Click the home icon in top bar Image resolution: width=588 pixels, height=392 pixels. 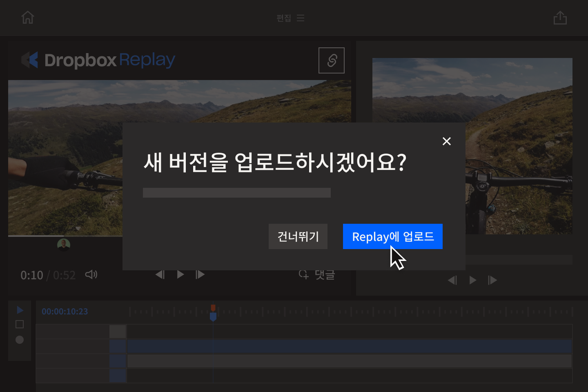click(28, 18)
